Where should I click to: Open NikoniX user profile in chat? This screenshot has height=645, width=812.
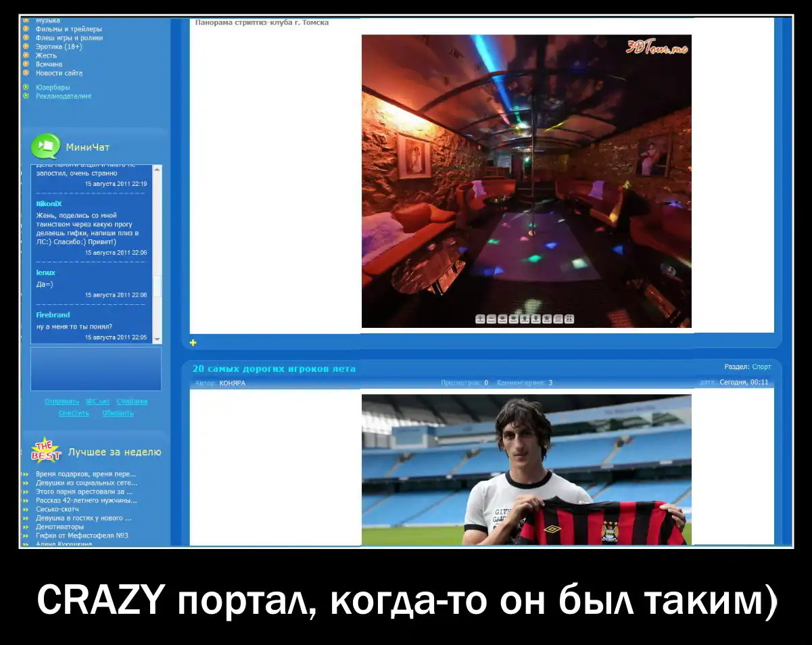[x=49, y=204]
